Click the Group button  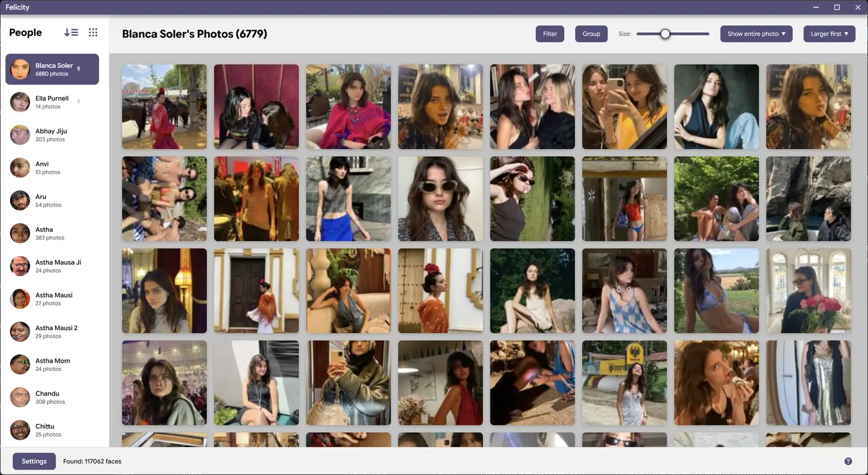(x=591, y=34)
